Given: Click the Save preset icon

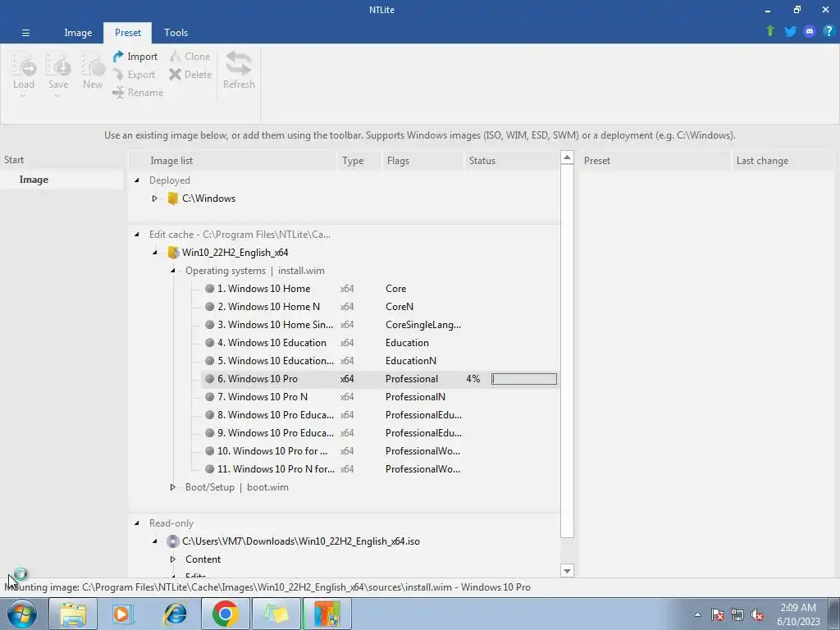Looking at the screenshot, I should pyautogui.click(x=58, y=64).
